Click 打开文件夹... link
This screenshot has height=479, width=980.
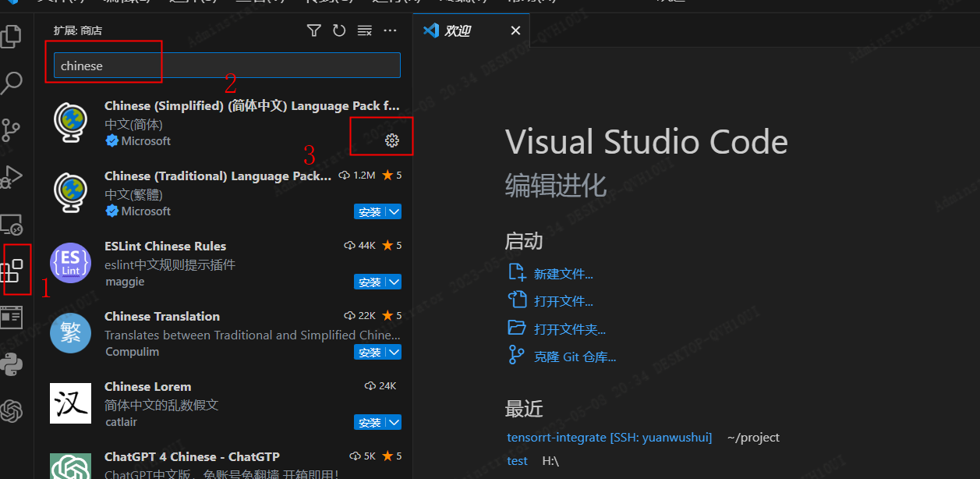(x=569, y=329)
